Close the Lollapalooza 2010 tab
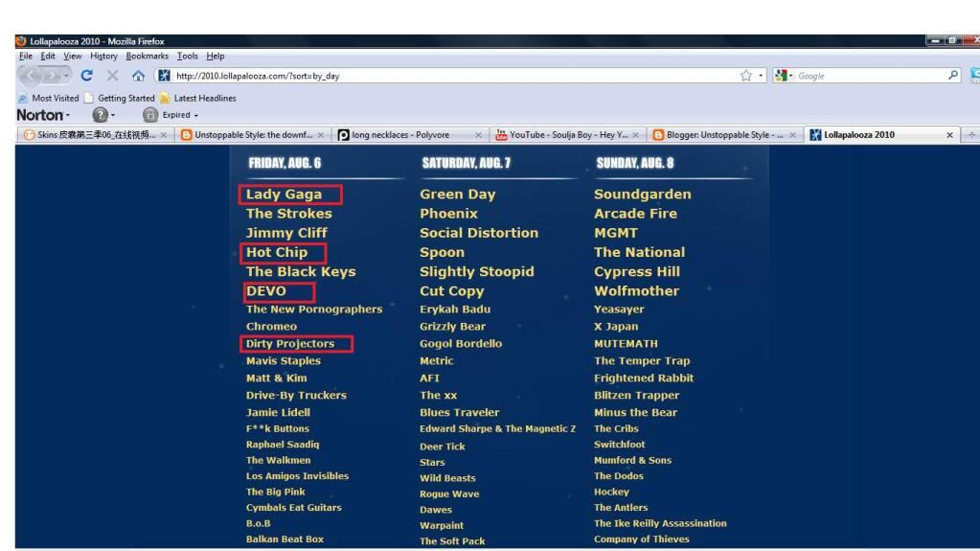Screen dimensions: 980x551 [949, 135]
